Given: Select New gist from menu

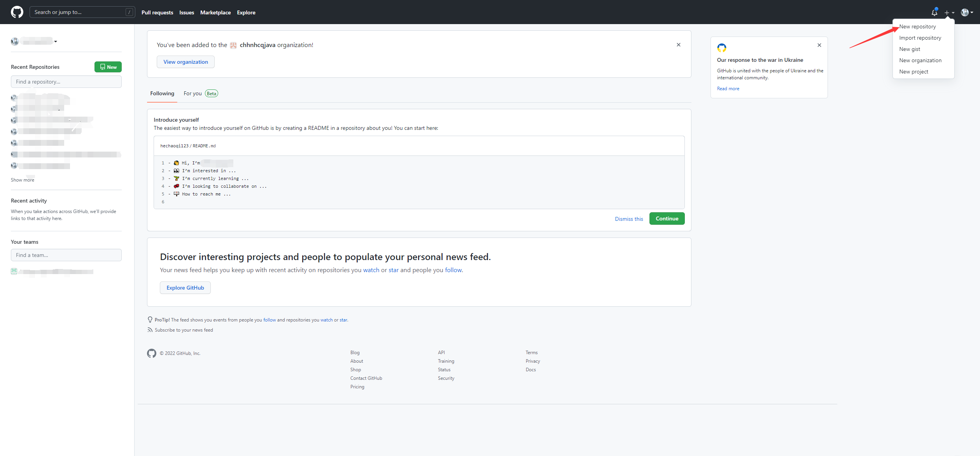Looking at the screenshot, I should tap(910, 49).
